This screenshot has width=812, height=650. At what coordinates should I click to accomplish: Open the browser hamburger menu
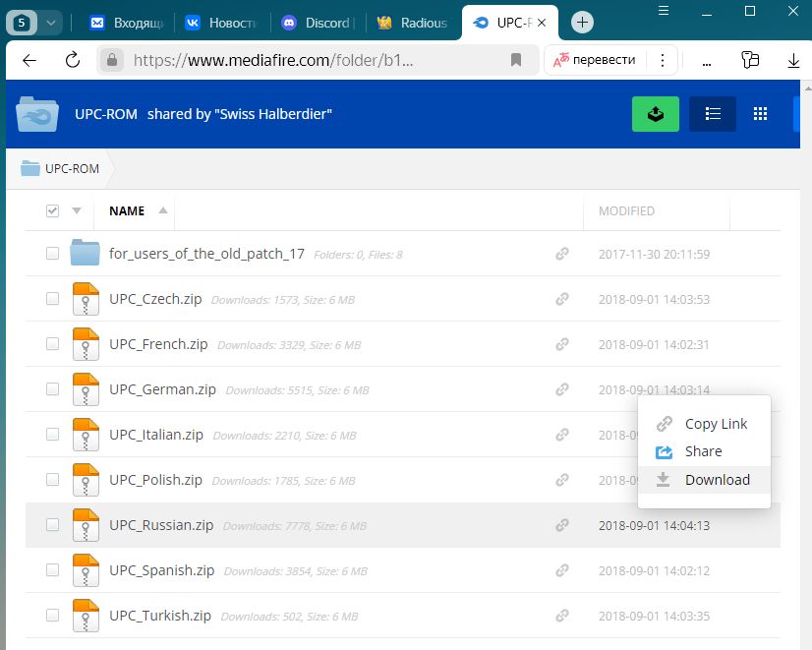point(664,11)
